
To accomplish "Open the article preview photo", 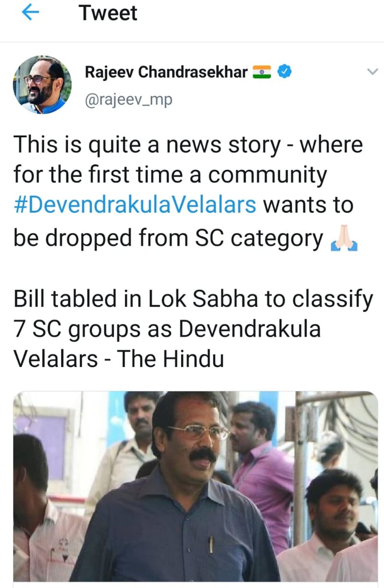I will pyautogui.click(x=196, y=486).
